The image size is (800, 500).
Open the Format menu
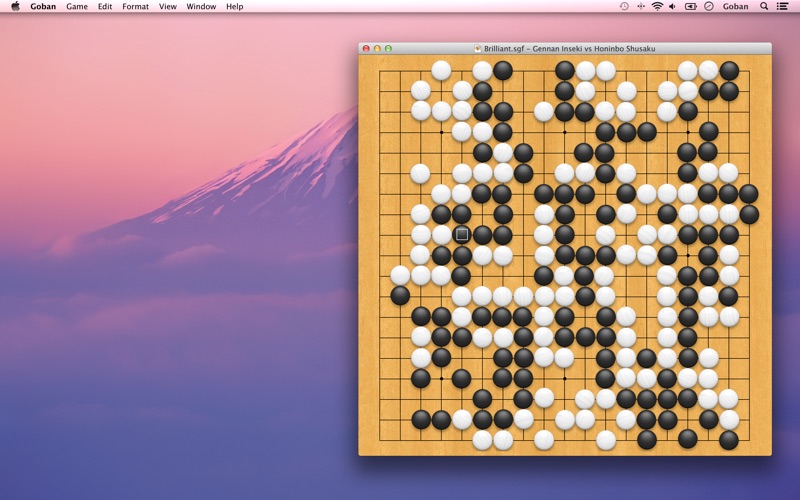click(x=135, y=6)
